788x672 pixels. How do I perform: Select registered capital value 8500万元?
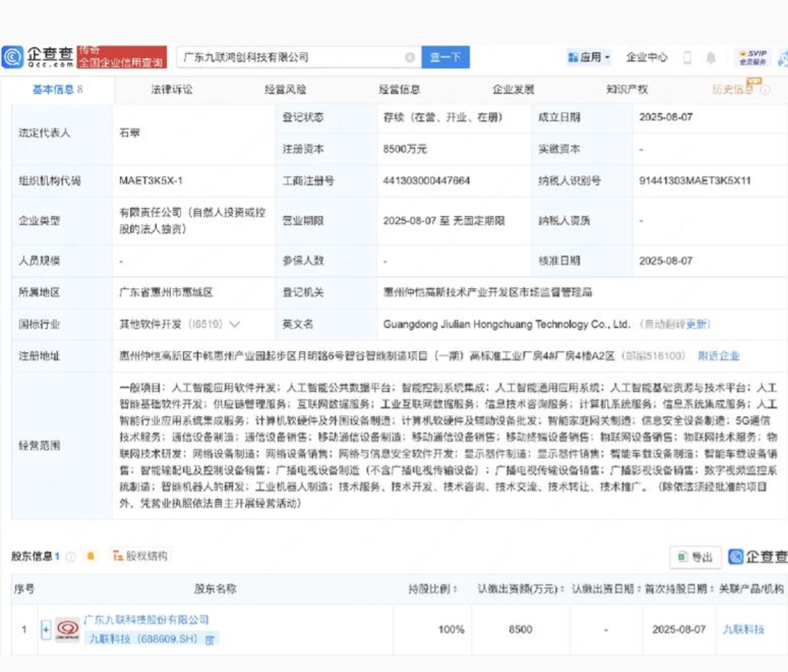click(x=405, y=149)
